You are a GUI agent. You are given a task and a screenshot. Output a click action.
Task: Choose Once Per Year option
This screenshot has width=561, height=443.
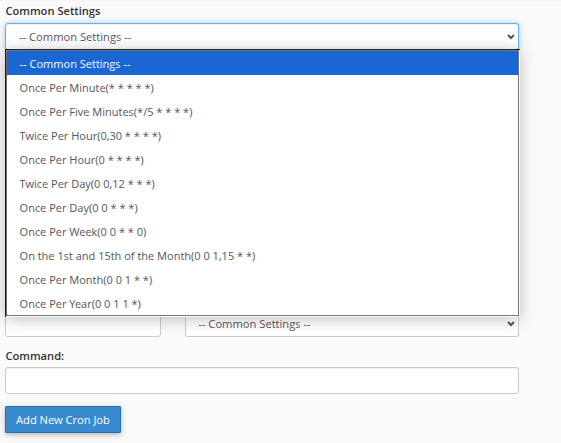pyautogui.click(x=262, y=304)
